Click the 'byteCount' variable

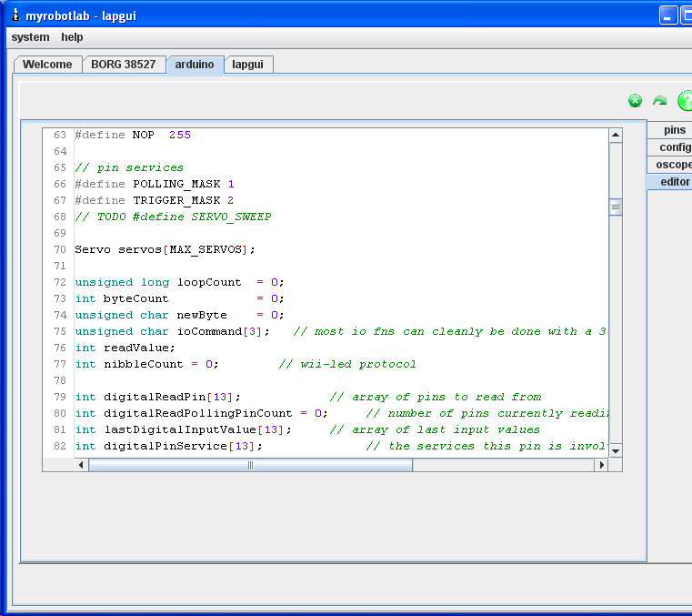tap(135, 298)
